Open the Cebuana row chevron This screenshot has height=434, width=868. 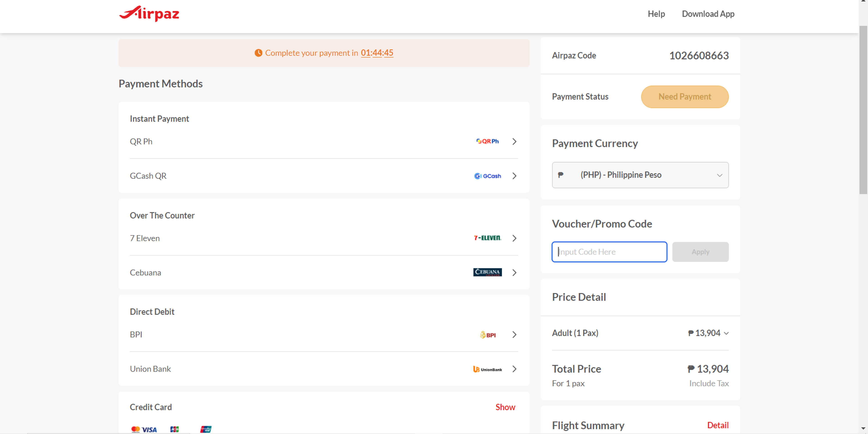(514, 273)
